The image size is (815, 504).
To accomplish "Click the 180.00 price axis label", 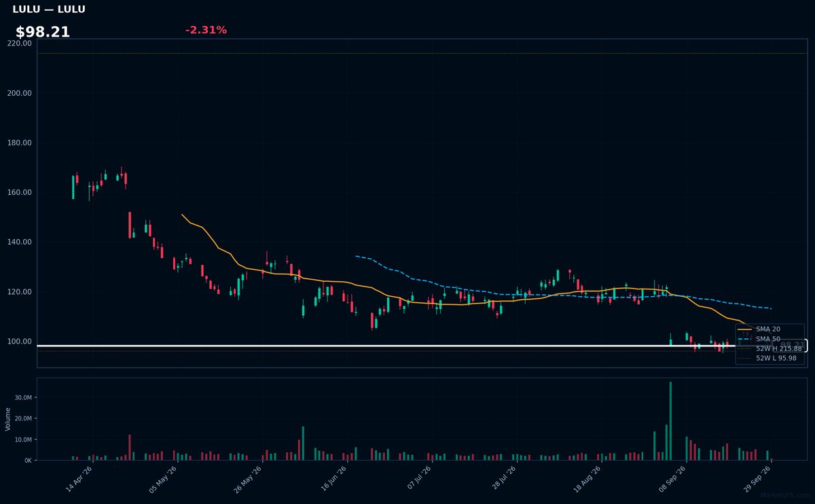I will point(20,143).
